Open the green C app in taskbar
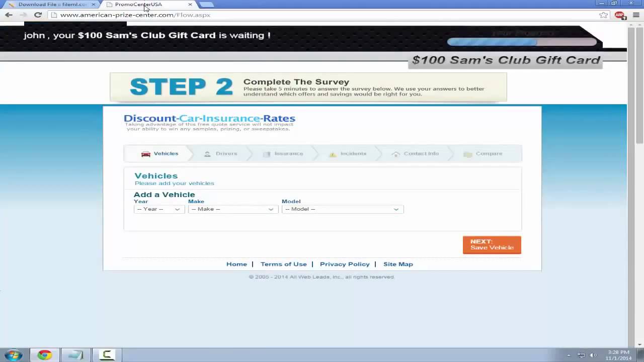 click(107, 355)
